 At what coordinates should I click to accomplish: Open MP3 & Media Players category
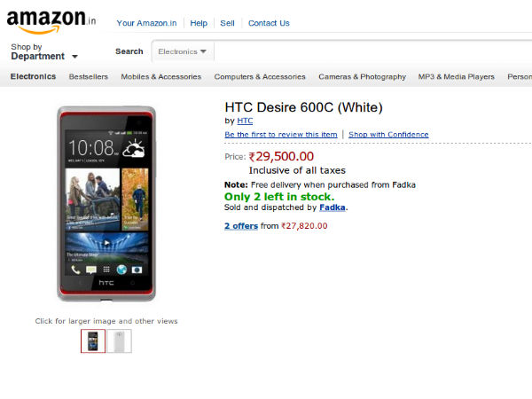[x=457, y=77]
